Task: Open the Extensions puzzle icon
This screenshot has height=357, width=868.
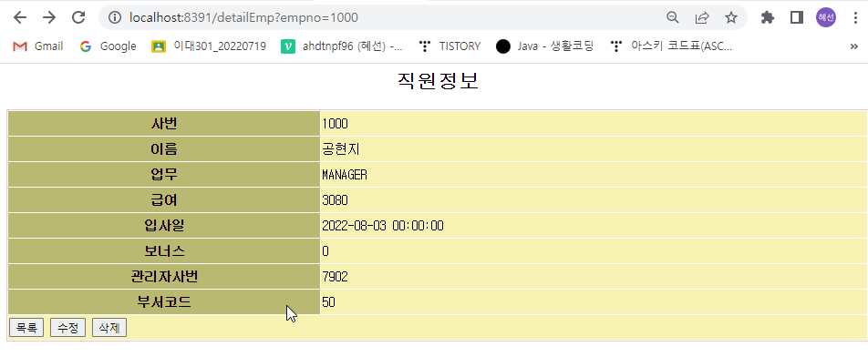Action: (768, 17)
